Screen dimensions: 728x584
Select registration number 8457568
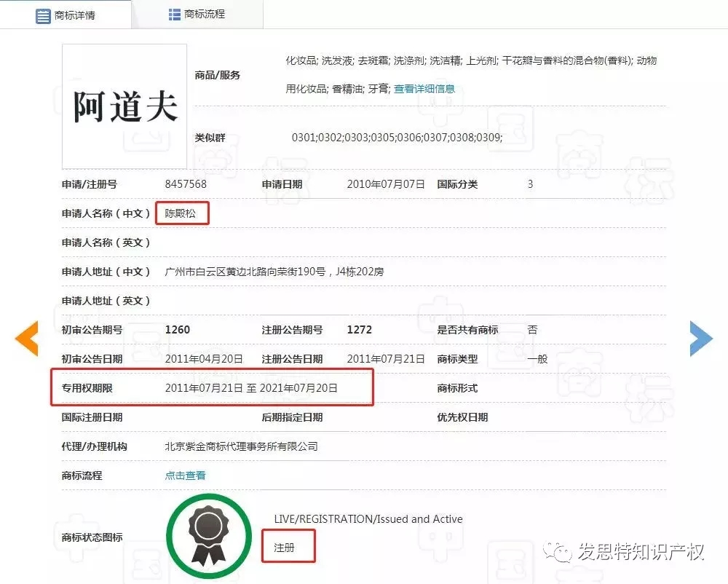[x=186, y=184]
